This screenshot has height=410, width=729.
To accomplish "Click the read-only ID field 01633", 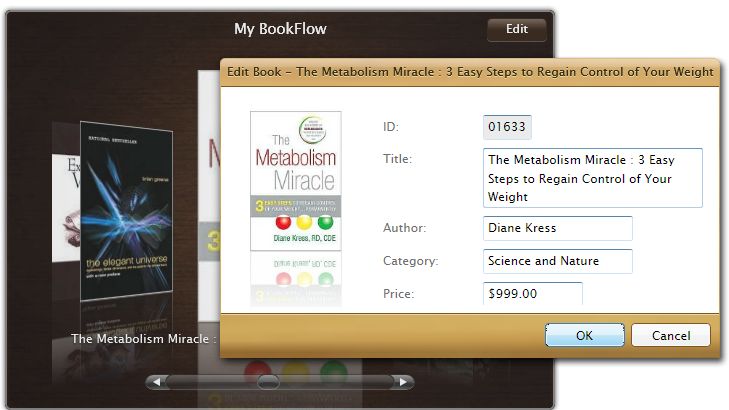I will point(507,127).
